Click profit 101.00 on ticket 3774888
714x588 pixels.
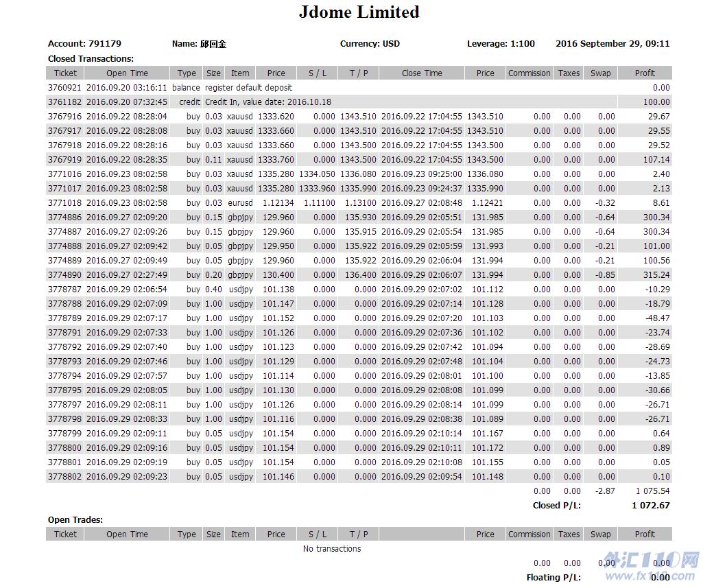coord(656,246)
